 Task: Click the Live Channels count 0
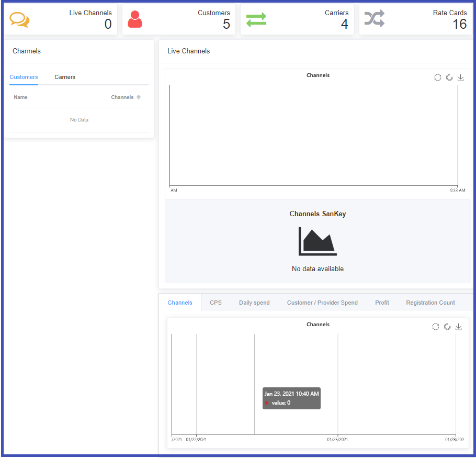[108, 24]
